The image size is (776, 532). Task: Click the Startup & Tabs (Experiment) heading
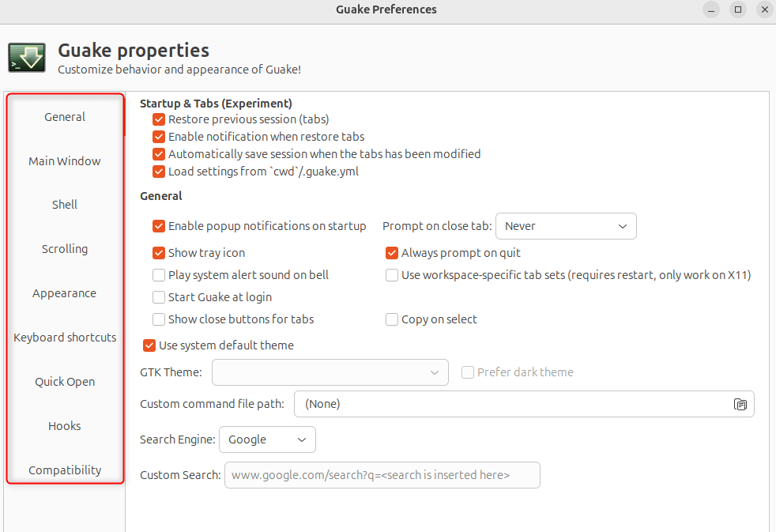point(216,104)
